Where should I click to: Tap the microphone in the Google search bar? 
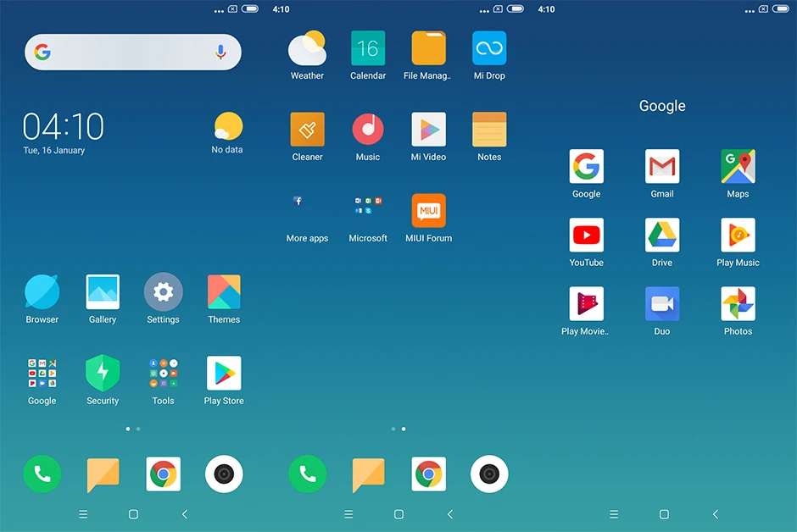click(x=220, y=52)
